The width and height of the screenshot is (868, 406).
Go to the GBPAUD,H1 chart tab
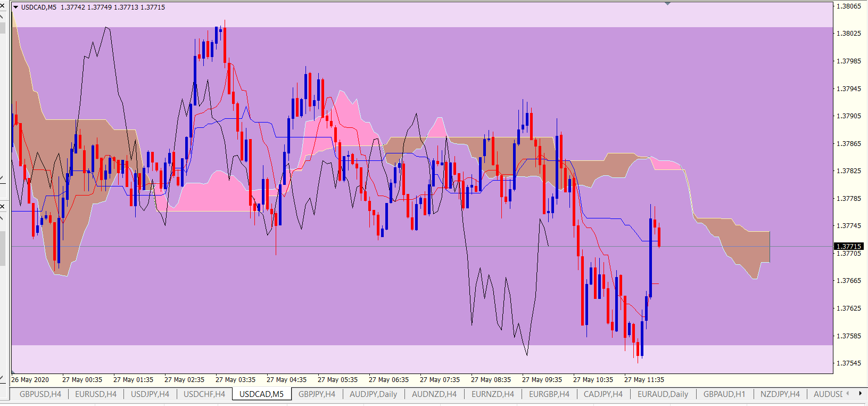click(725, 394)
